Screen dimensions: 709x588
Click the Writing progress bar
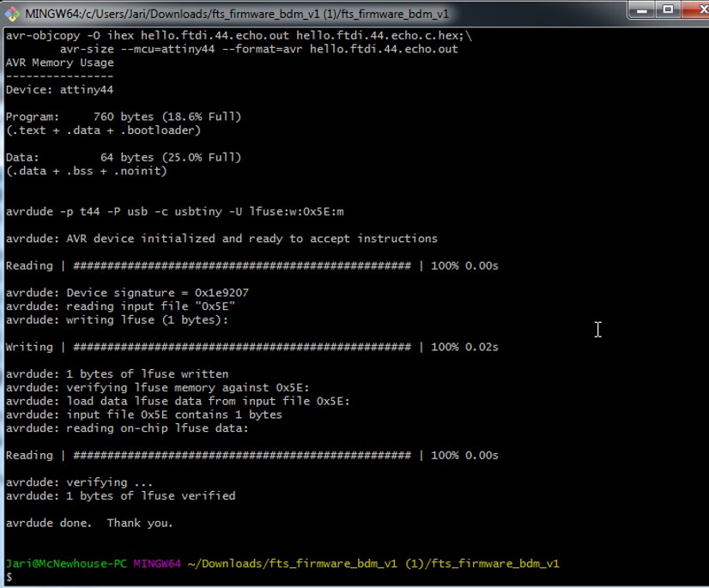[x=242, y=347]
